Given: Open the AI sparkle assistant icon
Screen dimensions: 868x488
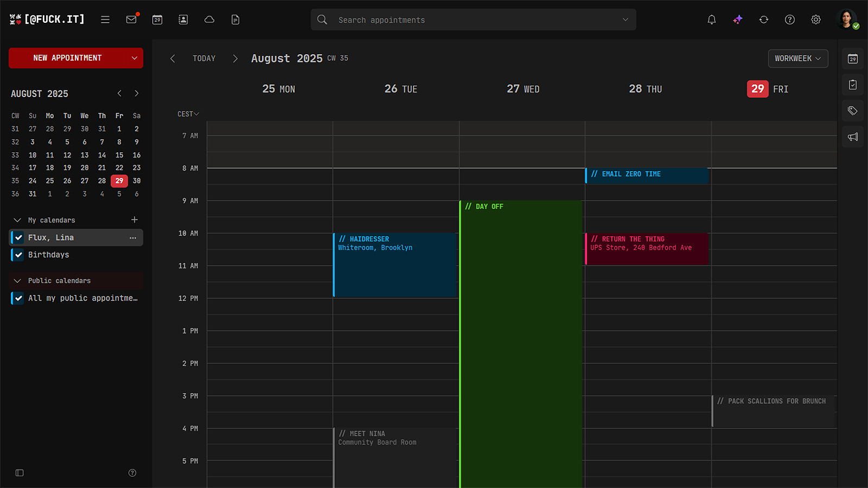Looking at the screenshot, I should (x=738, y=20).
